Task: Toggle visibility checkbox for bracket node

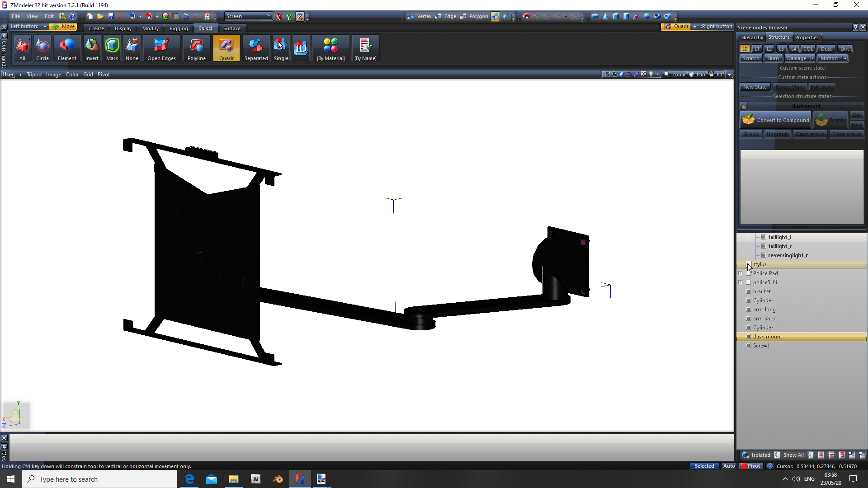Action: (x=749, y=291)
